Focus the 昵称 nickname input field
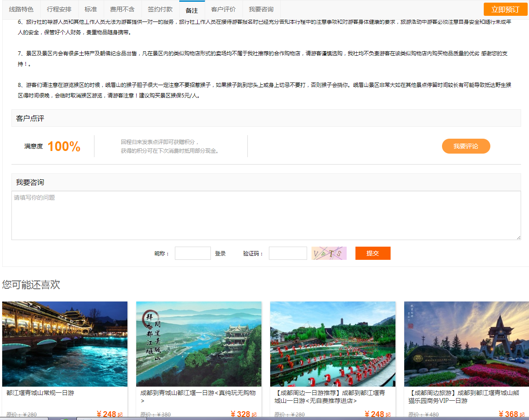 click(x=192, y=253)
